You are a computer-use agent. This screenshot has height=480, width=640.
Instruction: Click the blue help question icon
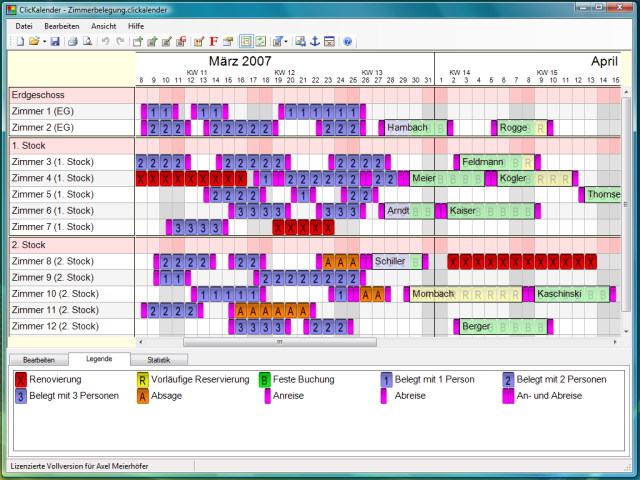[347, 42]
